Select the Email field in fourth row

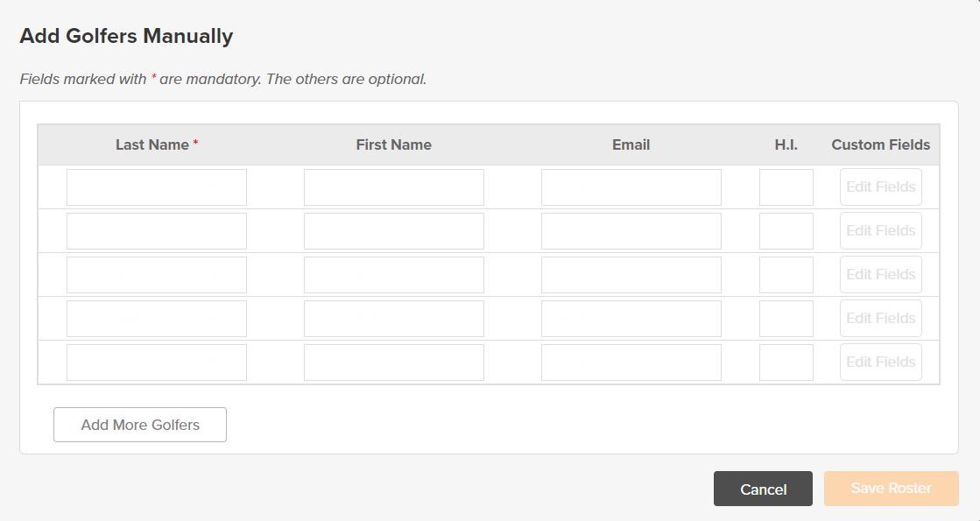click(631, 319)
